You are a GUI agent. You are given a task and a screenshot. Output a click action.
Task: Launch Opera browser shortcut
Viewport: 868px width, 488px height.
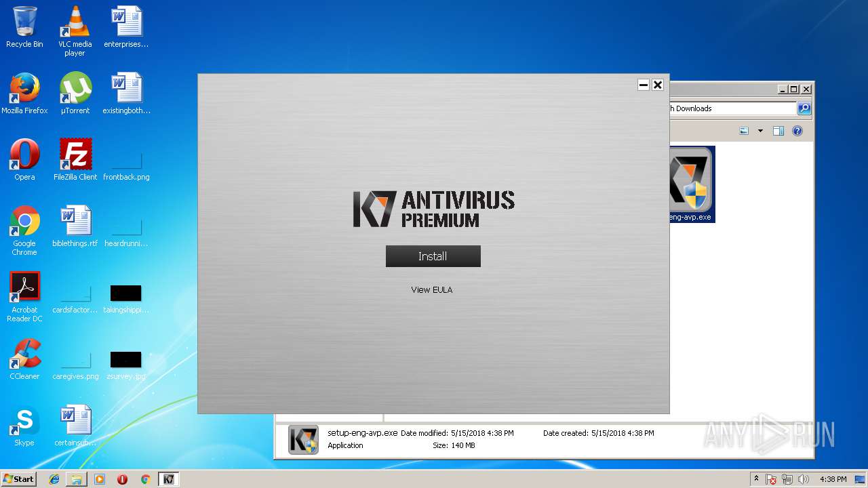[x=24, y=160]
